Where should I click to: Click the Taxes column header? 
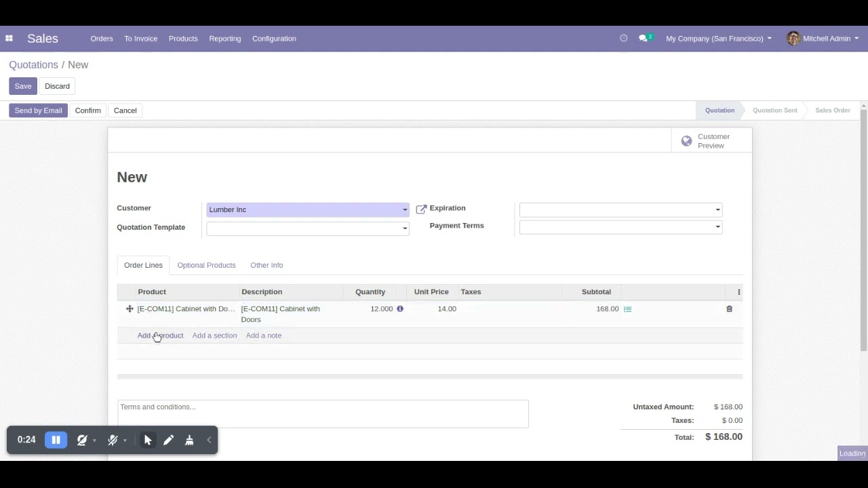point(471,292)
